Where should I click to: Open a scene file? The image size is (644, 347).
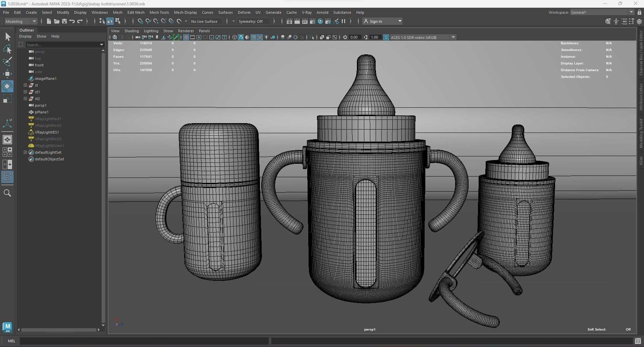click(57, 21)
